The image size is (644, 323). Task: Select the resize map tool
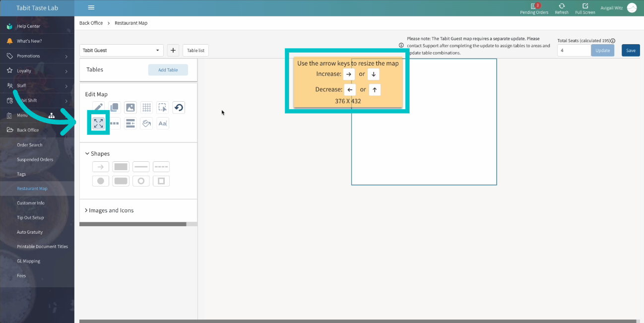pos(98,124)
